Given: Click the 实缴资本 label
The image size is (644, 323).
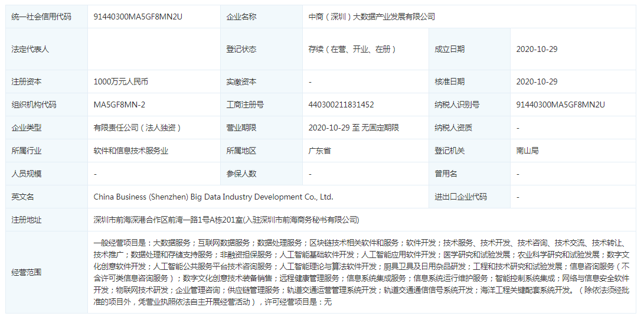Looking at the screenshot, I should [241, 81].
